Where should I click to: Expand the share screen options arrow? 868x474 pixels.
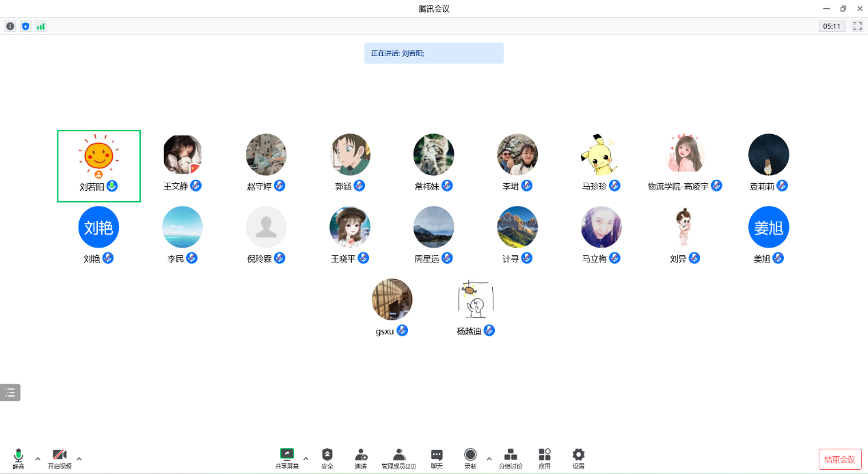[306, 458]
